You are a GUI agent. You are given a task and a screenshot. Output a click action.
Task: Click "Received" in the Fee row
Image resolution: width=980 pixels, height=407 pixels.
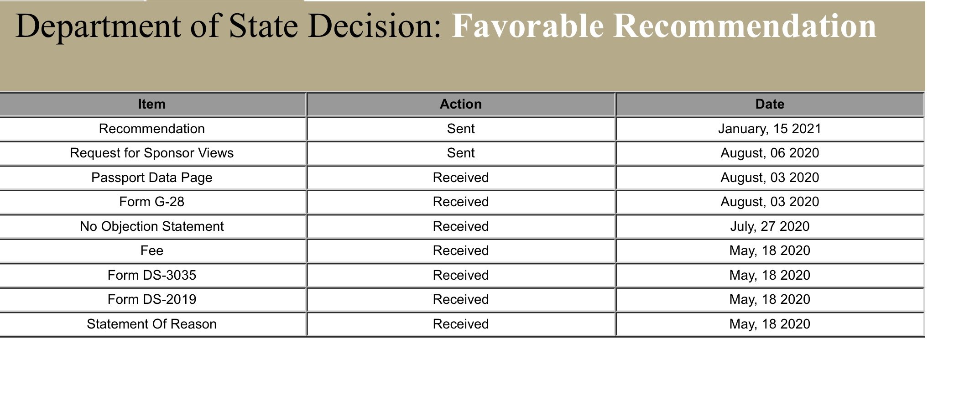(460, 251)
